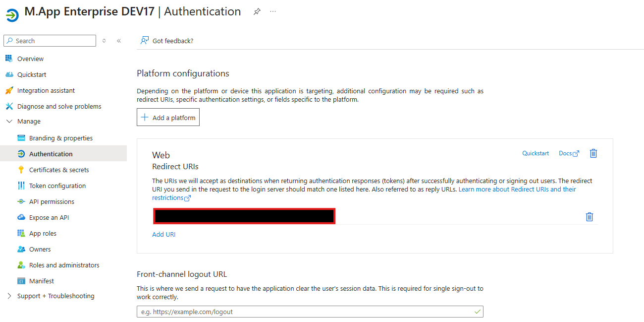Image resolution: width=644 pixels, height=322 pixels.
Task: Expand Support + Troubleshooting section chevron
Action: tap(9, 296)
